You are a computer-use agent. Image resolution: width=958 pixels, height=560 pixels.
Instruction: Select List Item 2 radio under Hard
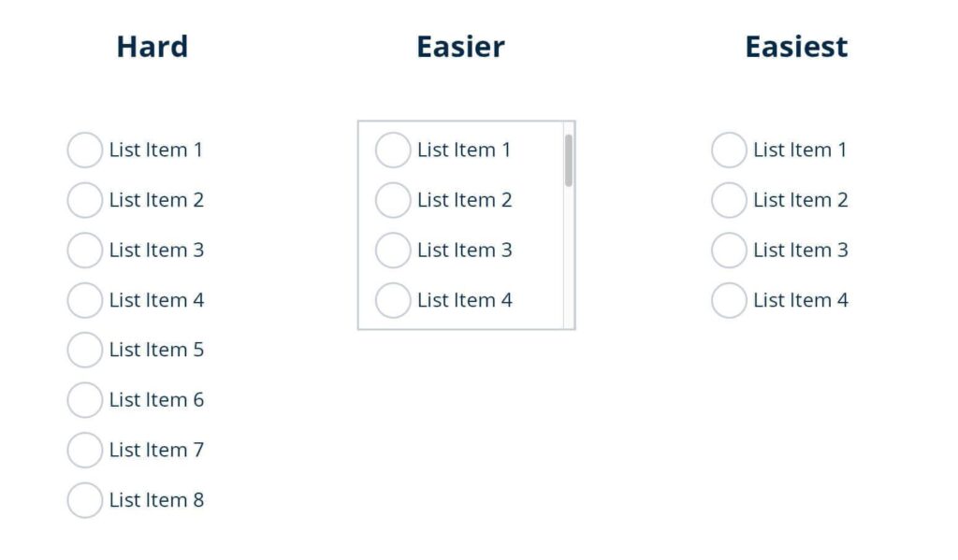click(84, 200)
